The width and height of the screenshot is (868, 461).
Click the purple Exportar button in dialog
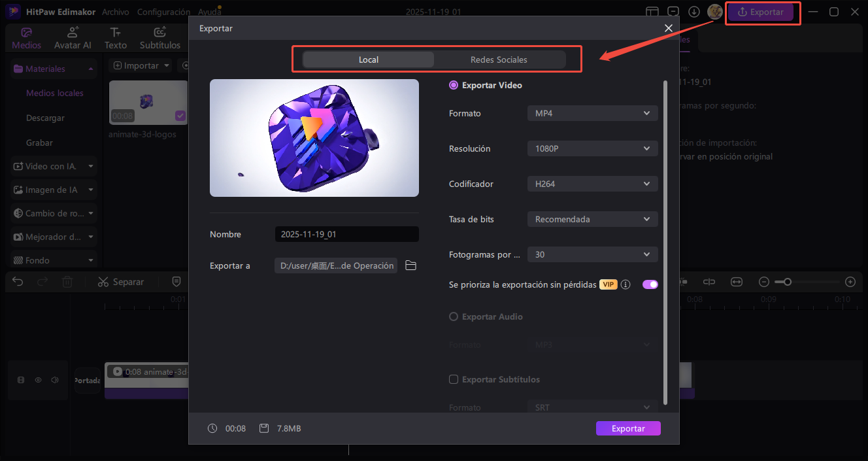pos(628,428)
